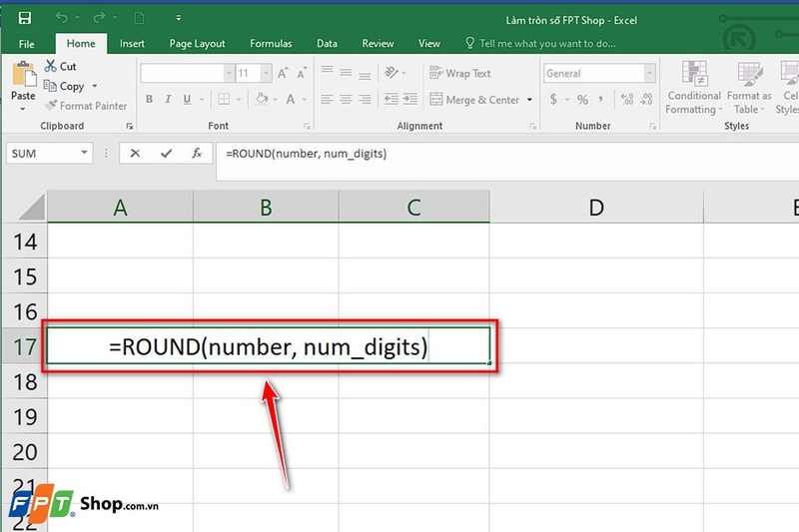This screenshot has width=799, height=532.
Task: Apply cell borders
Action: [x=224, y=99]
